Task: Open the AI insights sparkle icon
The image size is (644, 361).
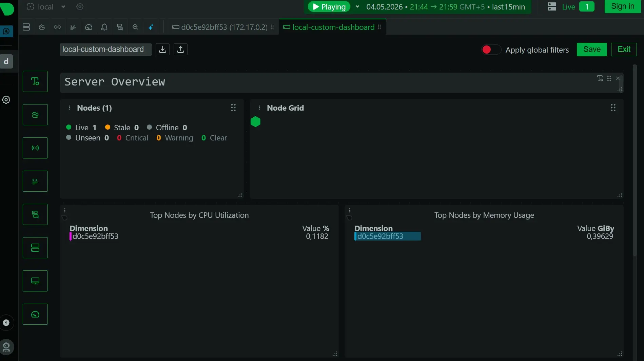Action: 151,27
